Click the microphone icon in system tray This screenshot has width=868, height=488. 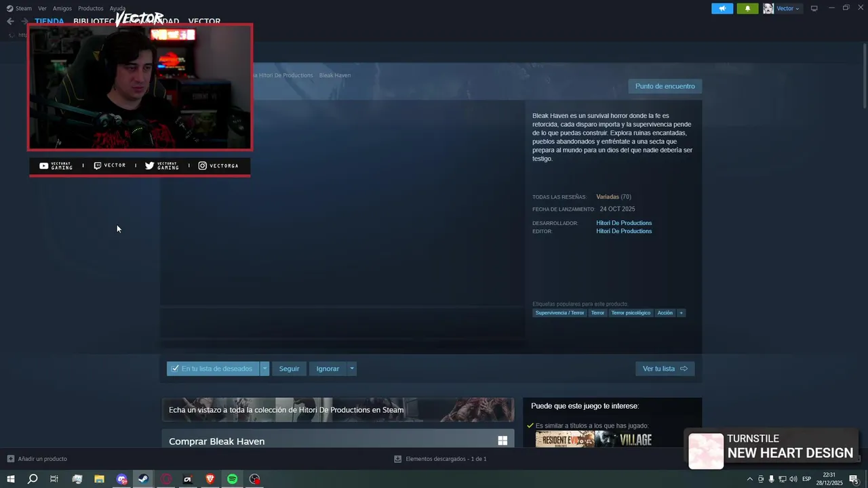click(771, 479)
